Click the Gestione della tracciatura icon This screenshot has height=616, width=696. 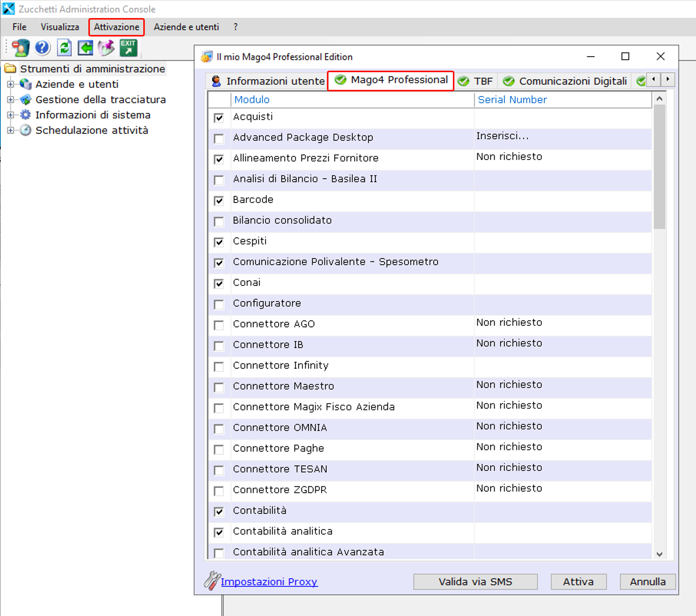tap(26, 99)
